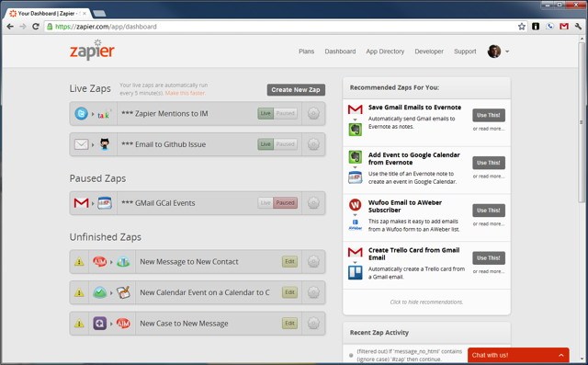Image resolution: width=588 pixels, height=365 pixels.
Task: Open gear settings for New Message to New Contact
Action: (313, 261)
